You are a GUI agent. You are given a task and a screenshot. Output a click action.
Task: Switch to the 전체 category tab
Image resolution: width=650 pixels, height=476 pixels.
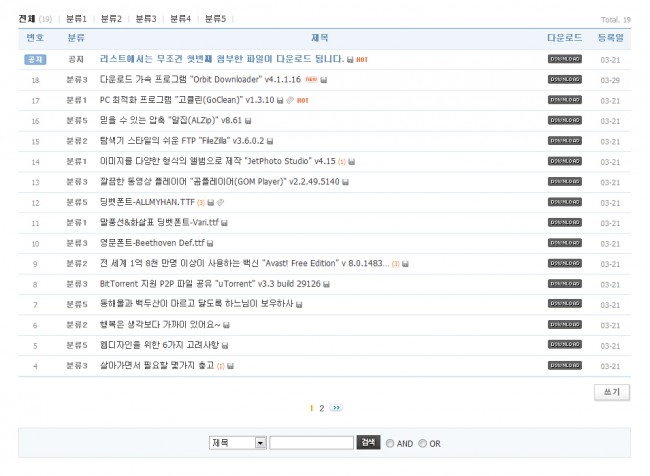(27, 19)
